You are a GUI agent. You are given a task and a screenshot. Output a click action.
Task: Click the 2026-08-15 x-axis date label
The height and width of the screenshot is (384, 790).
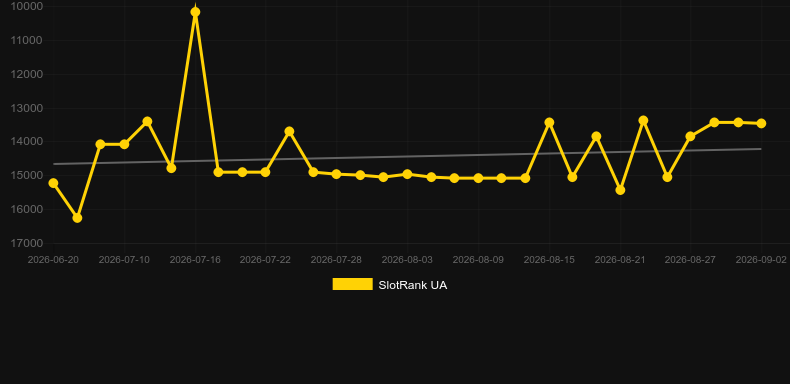549,260
